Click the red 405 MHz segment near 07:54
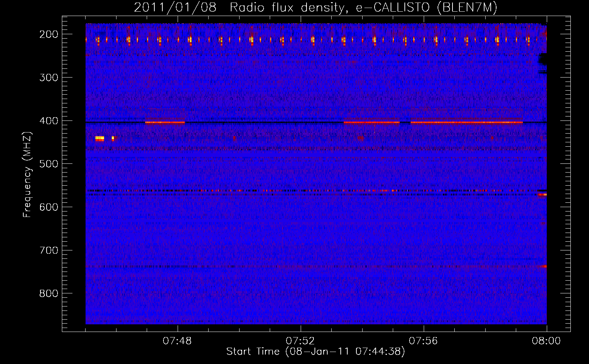Screen dimensions: 589x364 372,122
